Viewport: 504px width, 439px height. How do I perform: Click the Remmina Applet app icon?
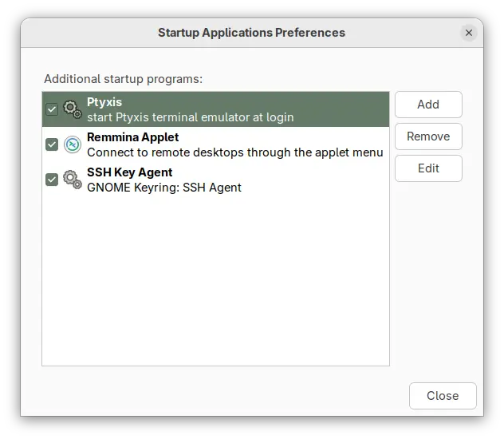pos(72,144)
